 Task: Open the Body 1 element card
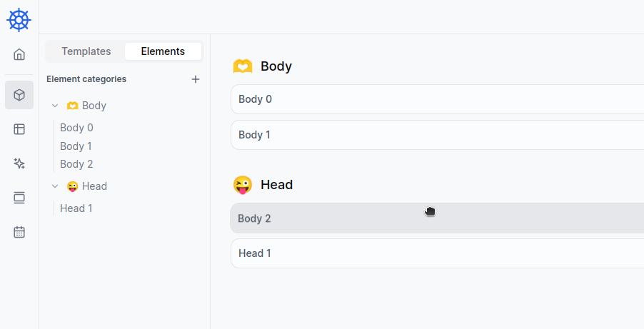(x=437, y=135)
